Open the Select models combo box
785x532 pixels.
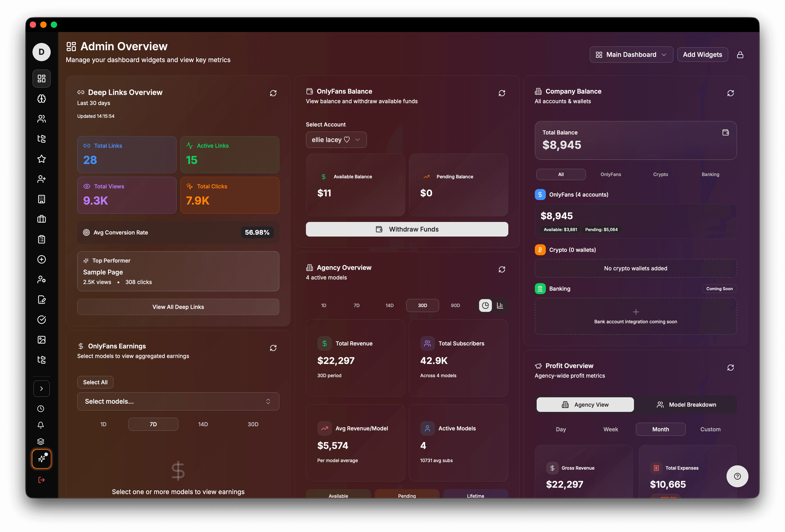[x=178, y=401]
